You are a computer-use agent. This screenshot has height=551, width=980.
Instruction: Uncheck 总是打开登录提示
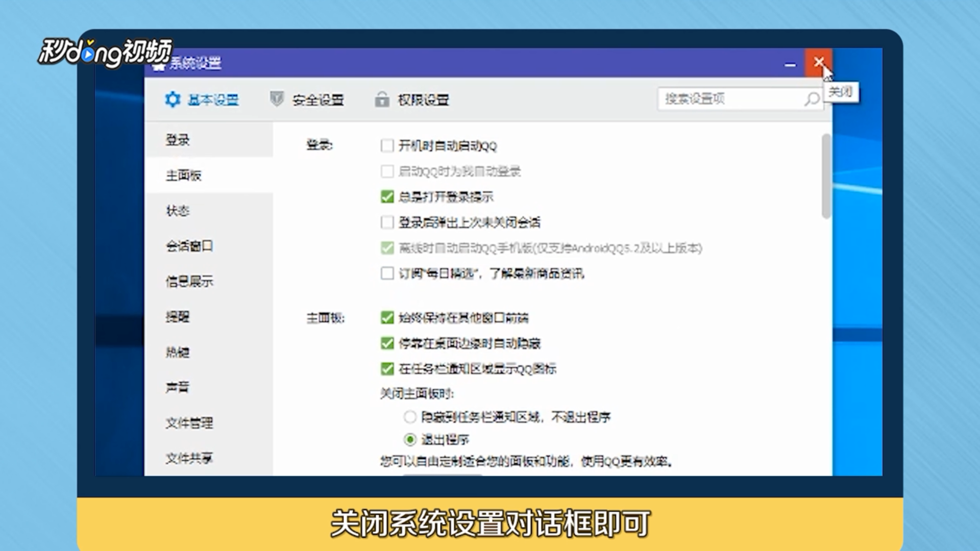(386, 197)
